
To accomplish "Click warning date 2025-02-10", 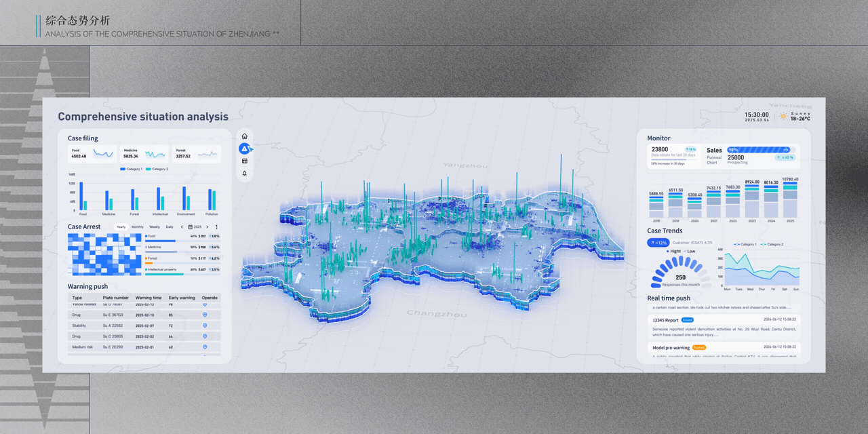I will [144, 315].
